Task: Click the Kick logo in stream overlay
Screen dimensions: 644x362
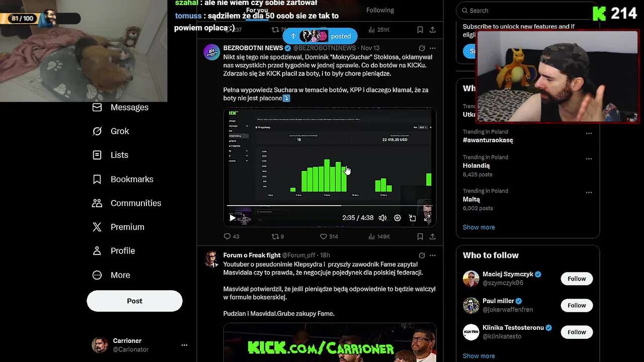Action: pyautogui.click(x=599, y=13)
